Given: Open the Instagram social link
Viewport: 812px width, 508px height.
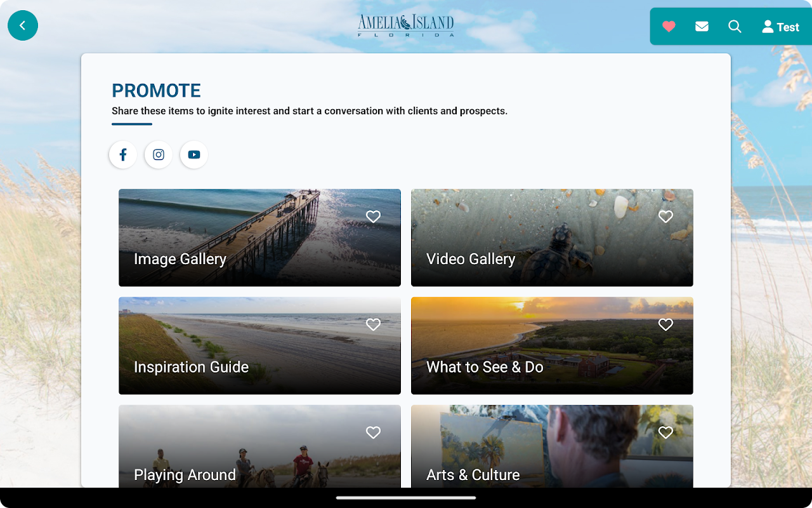Looking at the screenshot, I should click(x=159, y=154).
